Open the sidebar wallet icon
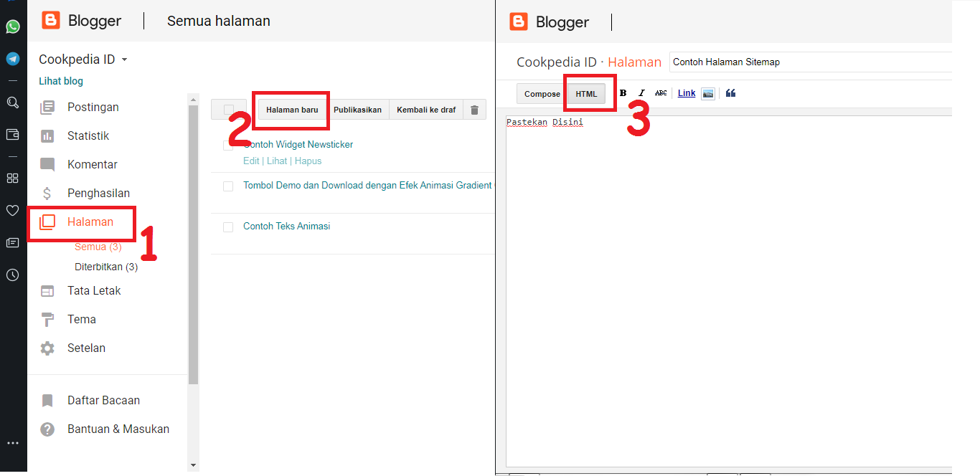The width and height of the screenshot is (980, 476). (x=12, y=134)
